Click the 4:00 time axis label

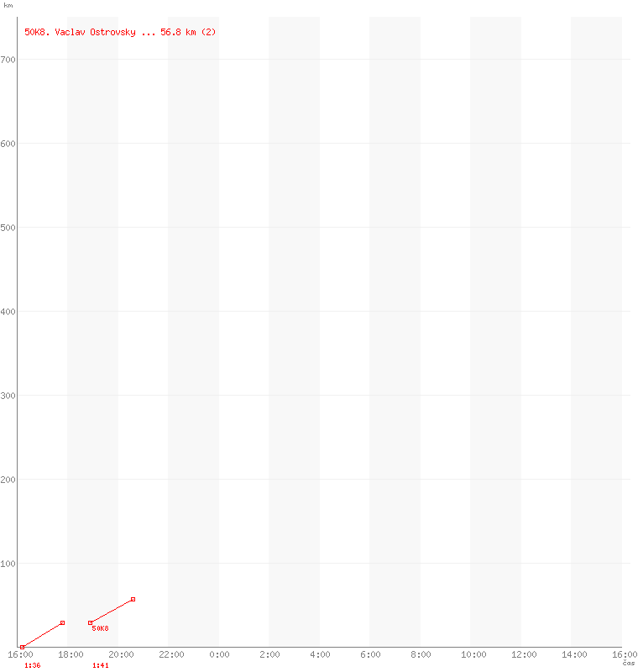click(x=320, y=654)
